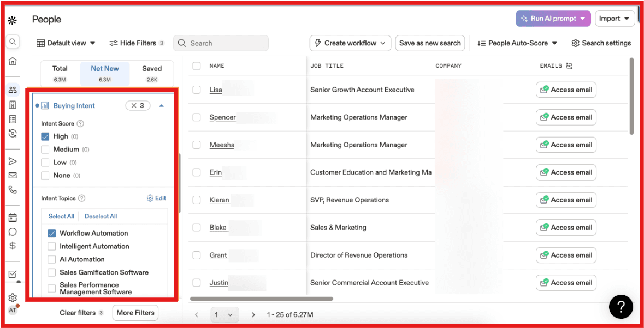Click Hide Filters toggle
The image size is (644, 328).
(137, 43)
